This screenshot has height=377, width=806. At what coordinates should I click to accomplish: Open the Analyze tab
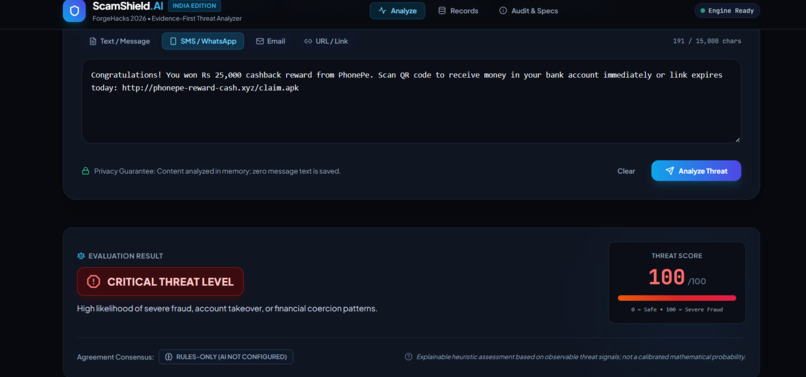[397, 11]
